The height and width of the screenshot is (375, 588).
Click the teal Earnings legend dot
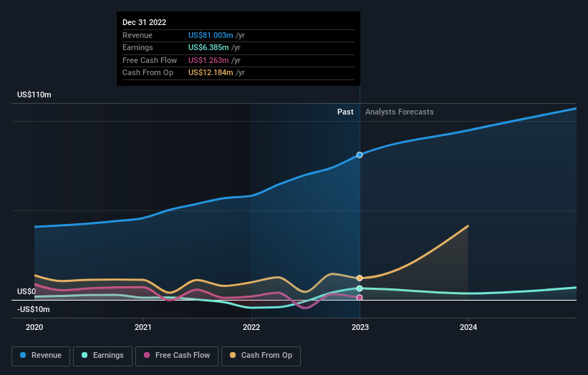[x=85, y=355]
